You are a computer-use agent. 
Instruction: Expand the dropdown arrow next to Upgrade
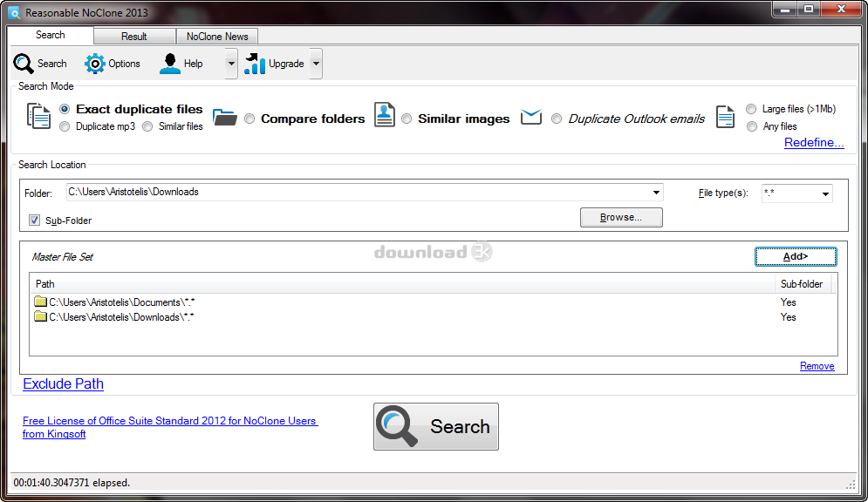(316, 64)
